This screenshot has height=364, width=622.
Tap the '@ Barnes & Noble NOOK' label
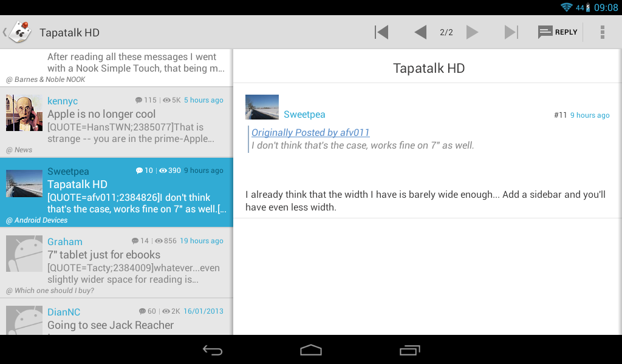46,79
